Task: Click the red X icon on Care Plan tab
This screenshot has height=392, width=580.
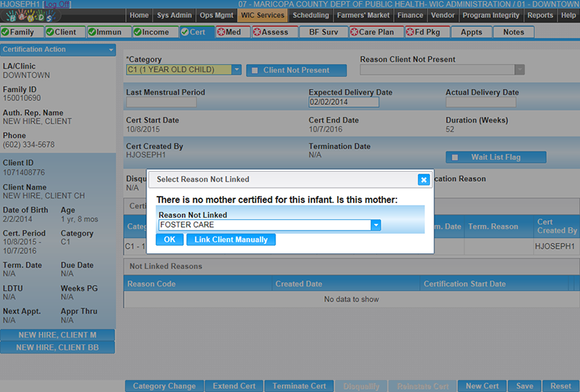Action: tap(354, 32)
